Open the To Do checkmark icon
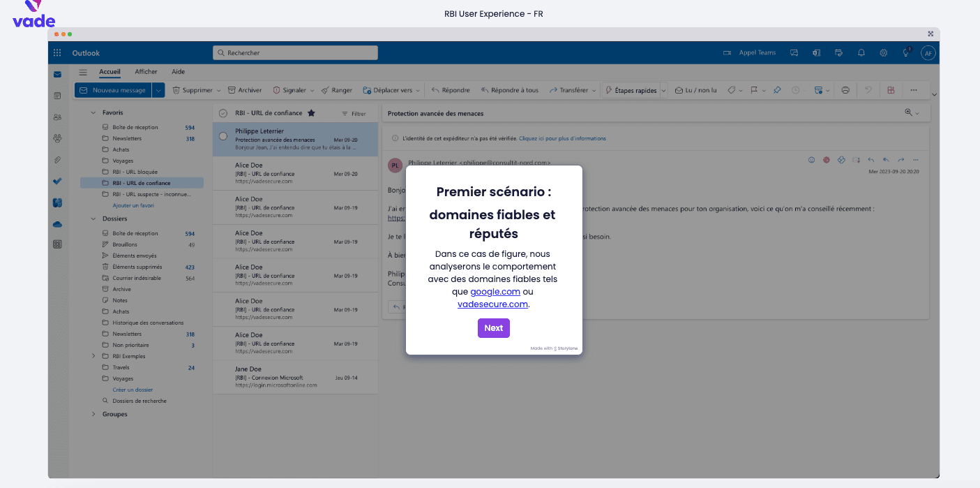The width and height of the screenshot is (980, 488). coord(57,181)
